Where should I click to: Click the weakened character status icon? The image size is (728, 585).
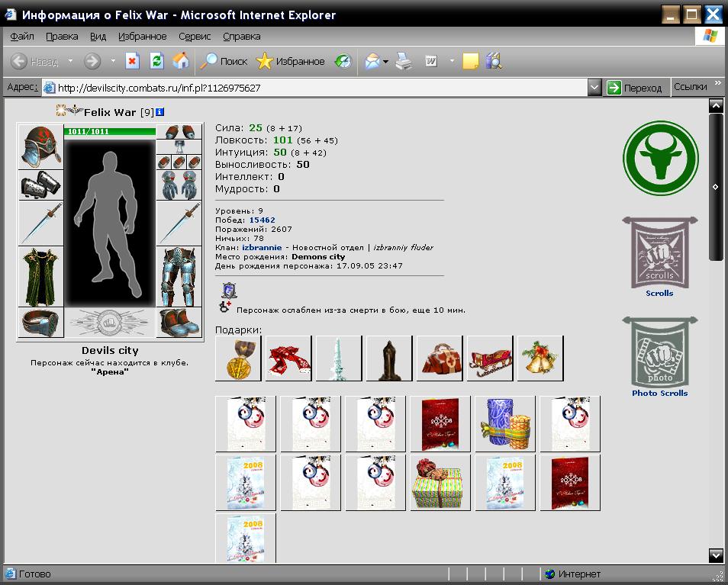click(225, 306)
